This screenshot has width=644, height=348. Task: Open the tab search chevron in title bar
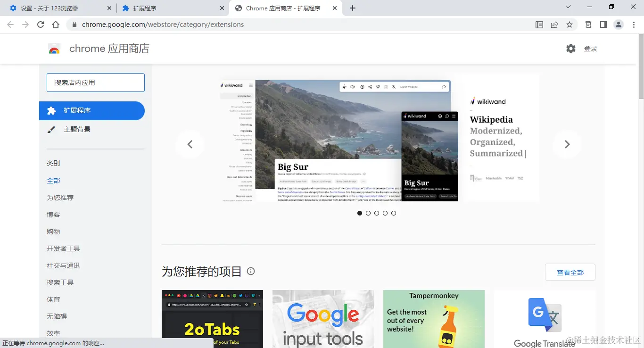(568, 7)
